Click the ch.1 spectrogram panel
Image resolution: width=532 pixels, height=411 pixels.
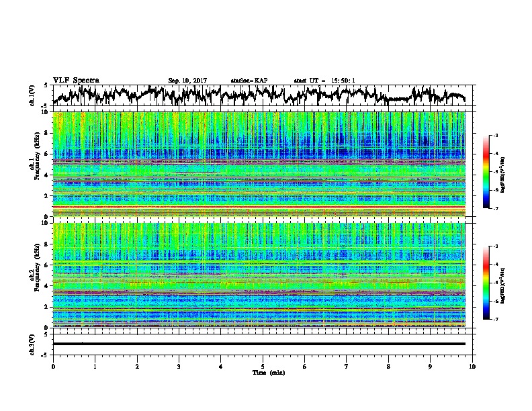(259, 164)
